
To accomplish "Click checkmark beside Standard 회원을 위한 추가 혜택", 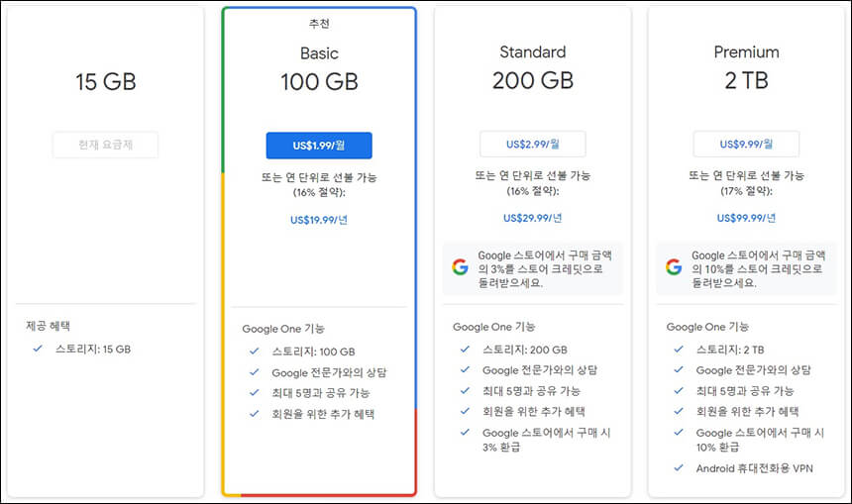I will [x=465, y=411].
